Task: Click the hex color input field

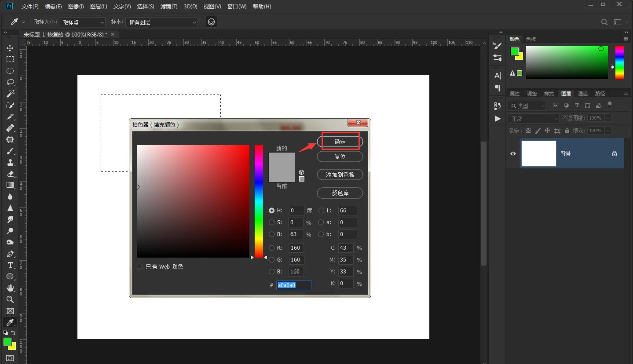Action: [293, 285]
